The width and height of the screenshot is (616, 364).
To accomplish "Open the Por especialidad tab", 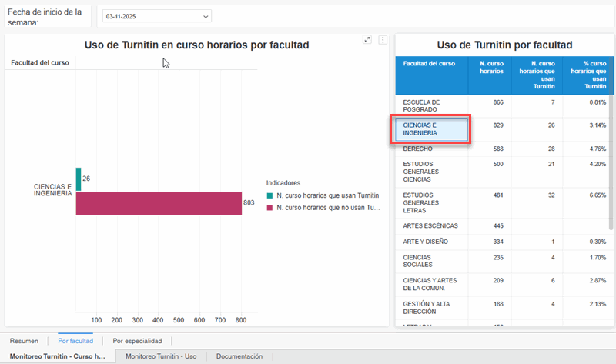I will 137,340.
